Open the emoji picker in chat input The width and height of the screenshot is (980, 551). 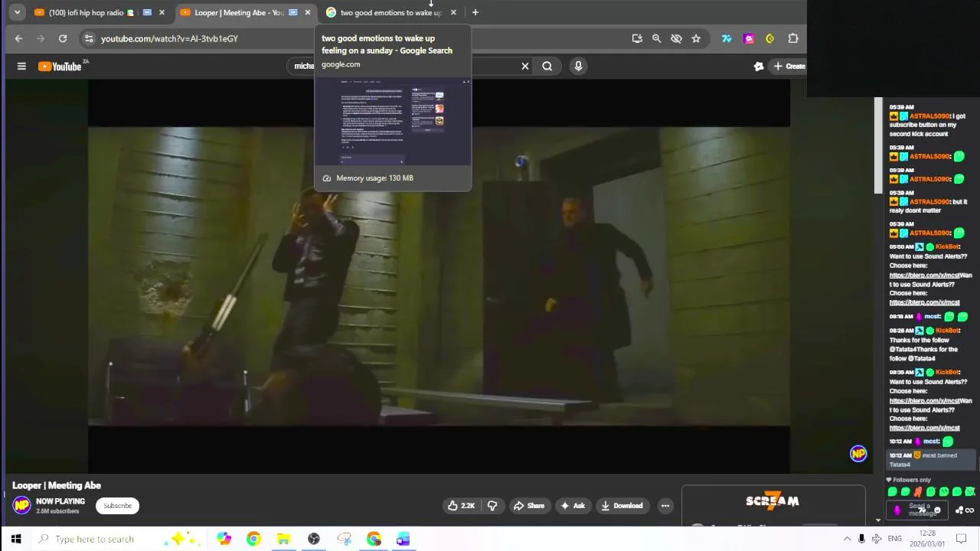click(x=937, y=510)
